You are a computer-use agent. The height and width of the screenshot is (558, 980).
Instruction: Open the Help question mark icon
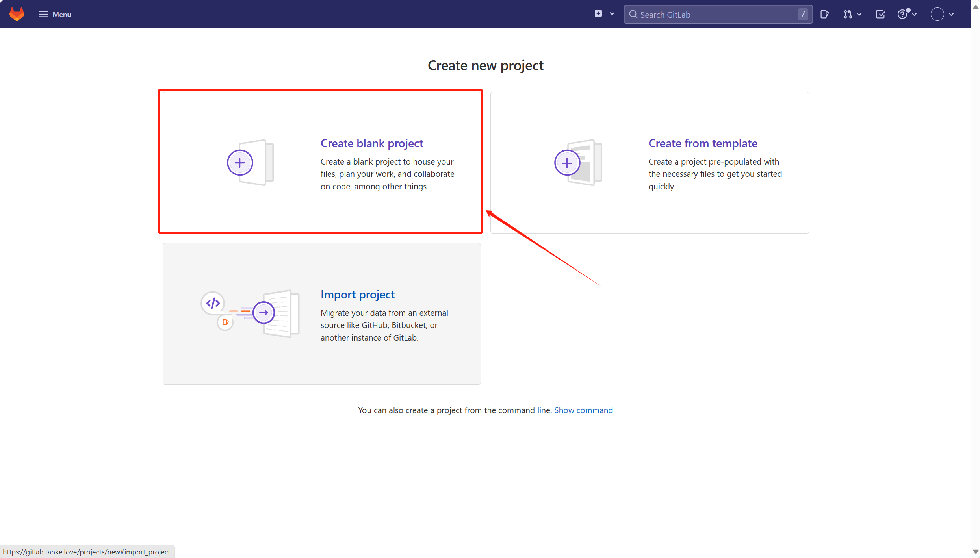tap(903, 15)
